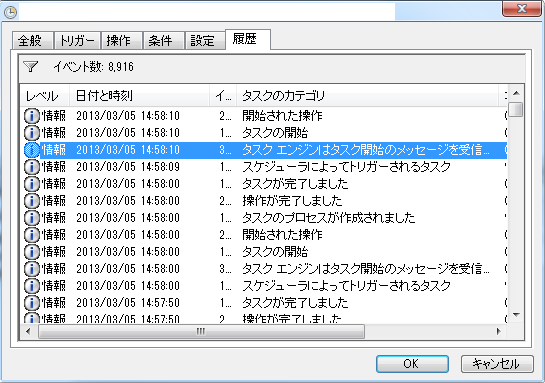The width and height of the screenshot is (545, 383).
Task: Select the 14:58:10 開始された操作 category text
Action: pos(282,116)
